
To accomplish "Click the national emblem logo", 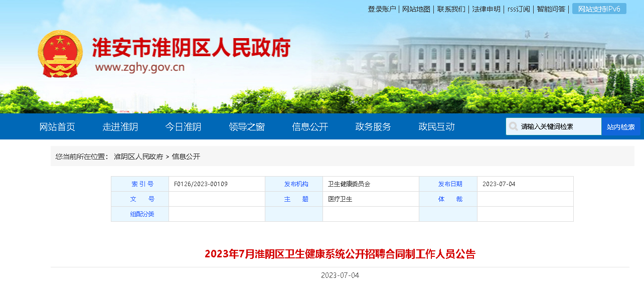I will click(x=60, y=54).
